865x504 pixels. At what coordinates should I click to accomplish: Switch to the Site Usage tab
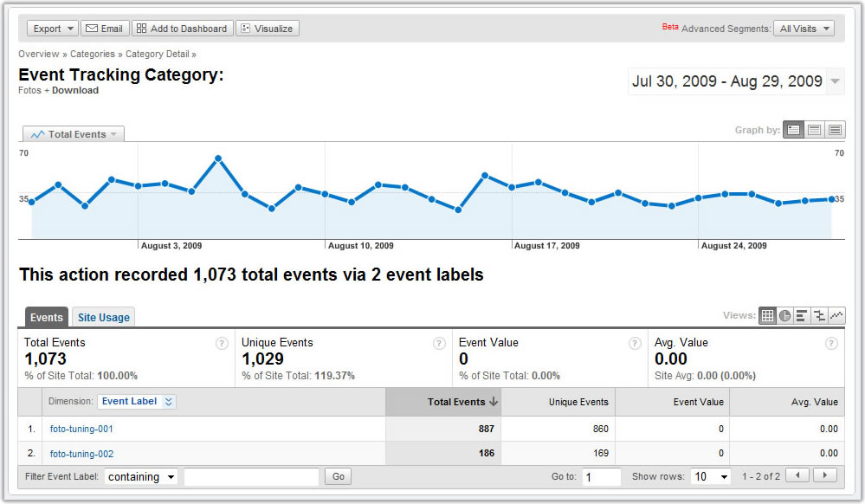[x=103, y=318]
